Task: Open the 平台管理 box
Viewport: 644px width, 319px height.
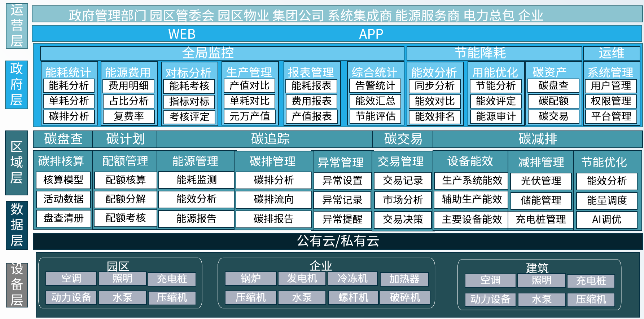Action: point(611,116)
